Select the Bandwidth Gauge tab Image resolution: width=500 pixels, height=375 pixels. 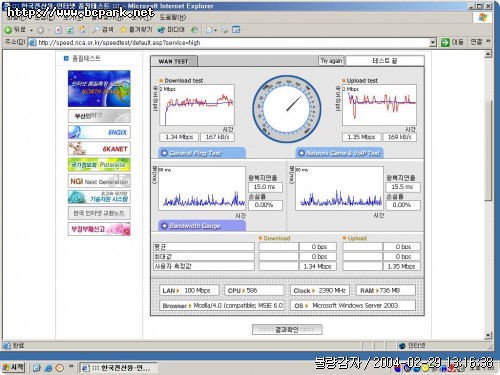202,226
